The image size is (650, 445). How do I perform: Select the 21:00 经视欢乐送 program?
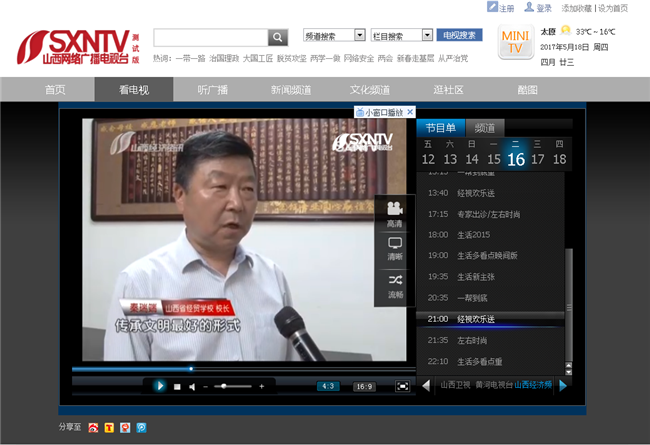(490, 319)
